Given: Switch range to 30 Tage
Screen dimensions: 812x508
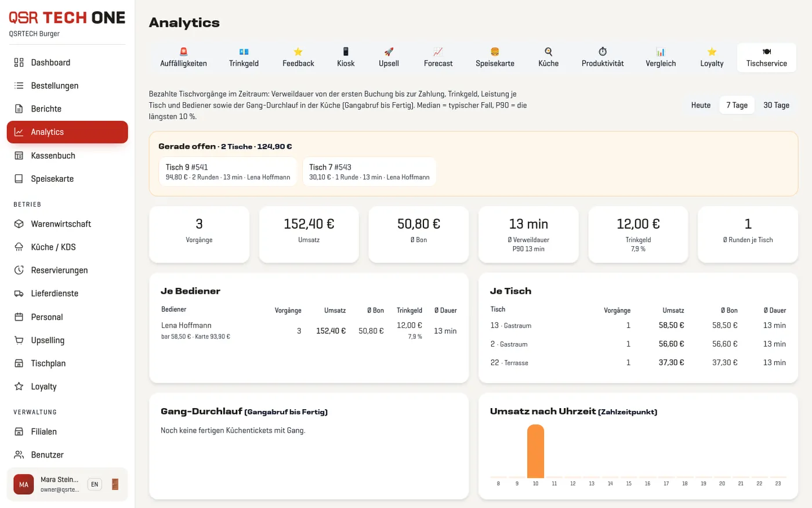Looking at the screenshot, I should coord(776,105).
